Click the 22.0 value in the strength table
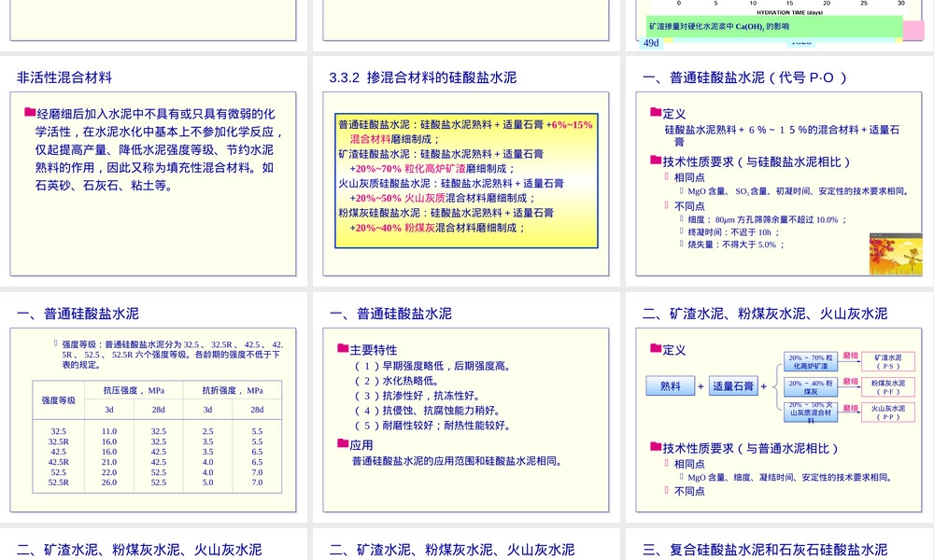 pyautogui.click(x=109, y=472)
